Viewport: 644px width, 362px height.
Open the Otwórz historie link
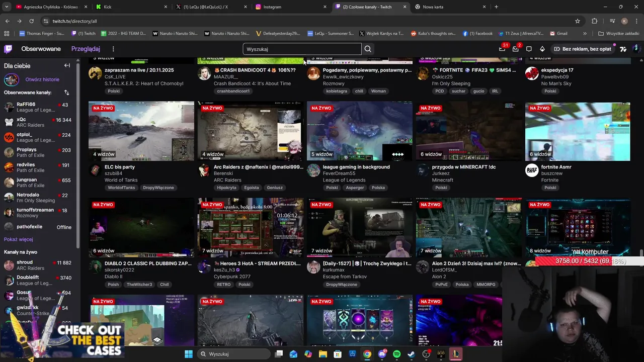[42, 79]
